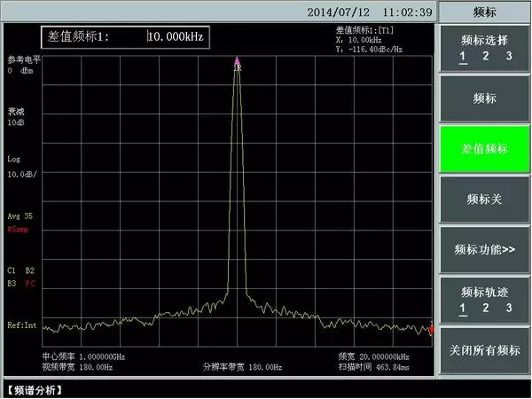Click the red delta marker on the trace's right edge

(432, 330)
